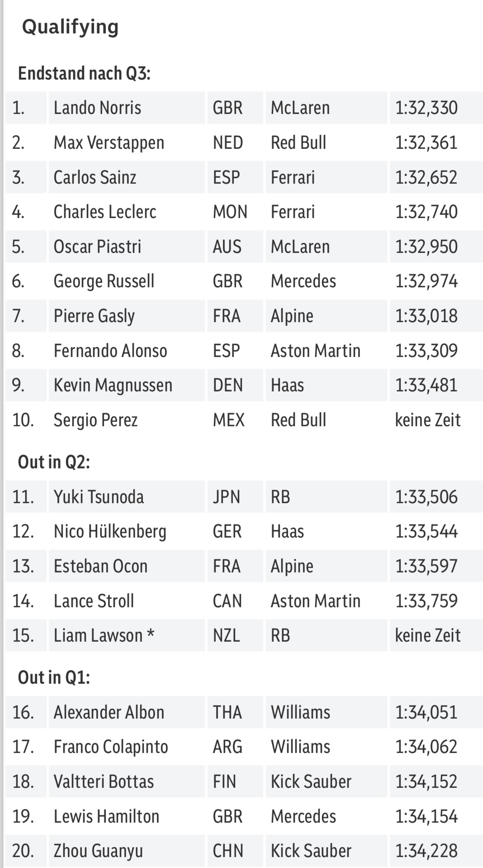Select Aston Martin team in Alonso row
Viewport: 483px width, 868px height.
[316, 351]
